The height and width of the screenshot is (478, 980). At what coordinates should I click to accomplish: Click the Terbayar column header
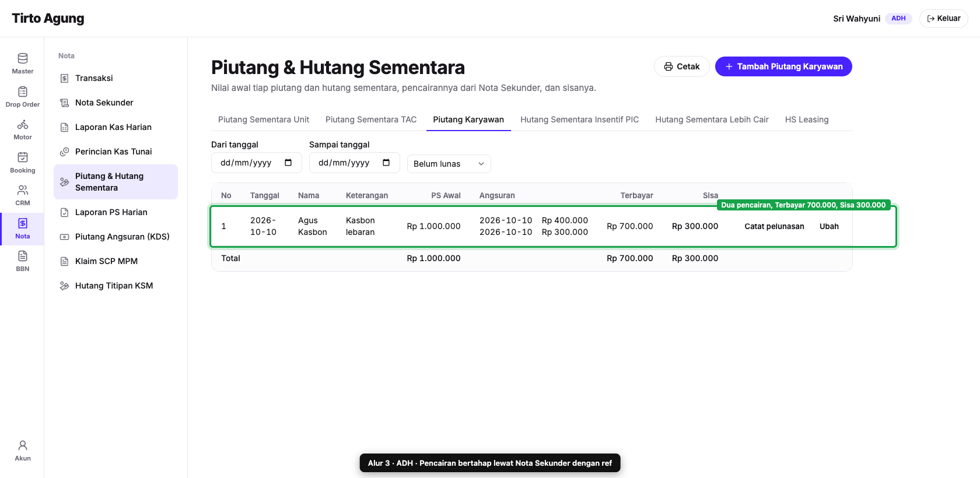(636, 195)
